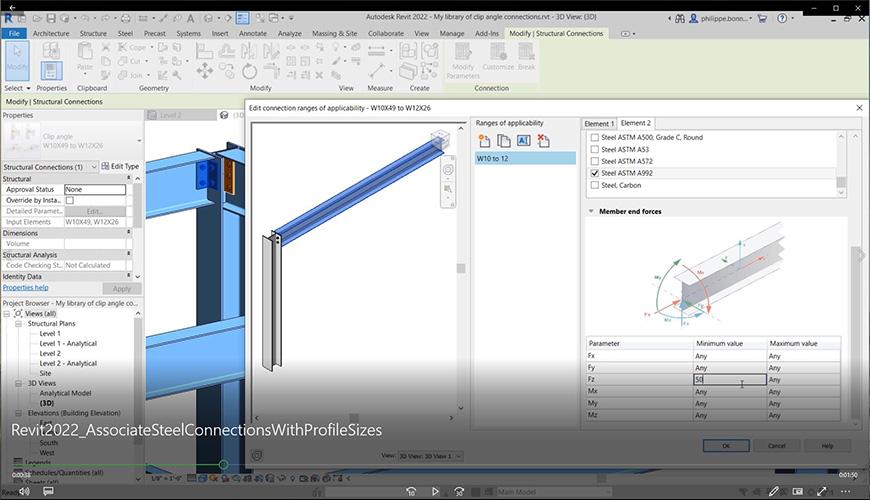Click the video progress bar playhead
870x500 pixels.
click(223, 464)
